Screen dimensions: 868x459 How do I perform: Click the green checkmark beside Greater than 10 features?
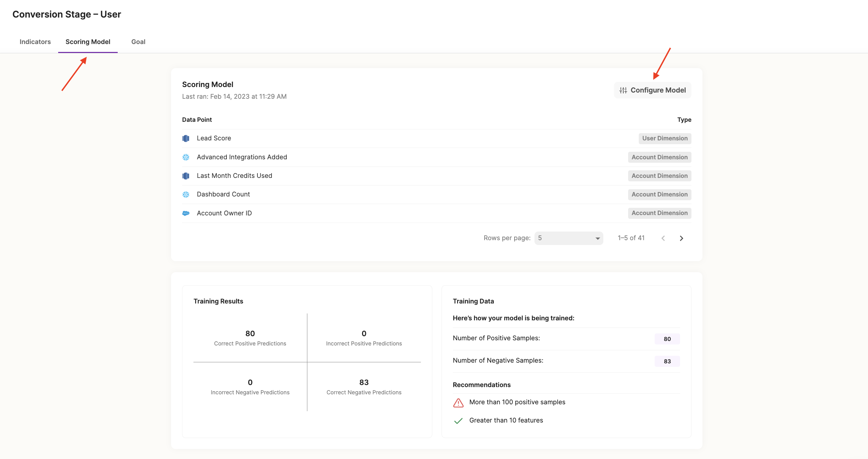458,421
